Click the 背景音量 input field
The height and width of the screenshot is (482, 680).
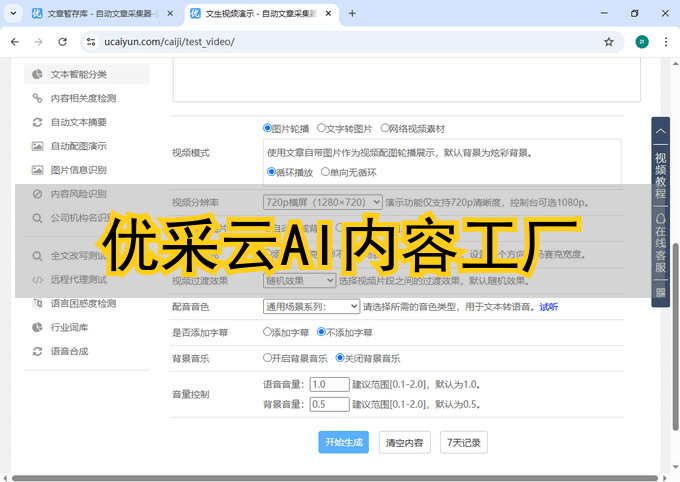click(329, 404)
